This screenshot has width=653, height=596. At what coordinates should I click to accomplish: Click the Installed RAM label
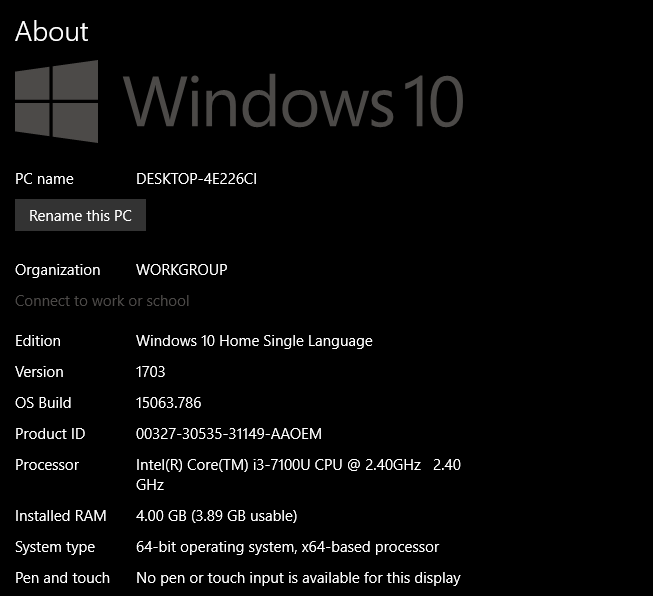[x=61, y=516]
